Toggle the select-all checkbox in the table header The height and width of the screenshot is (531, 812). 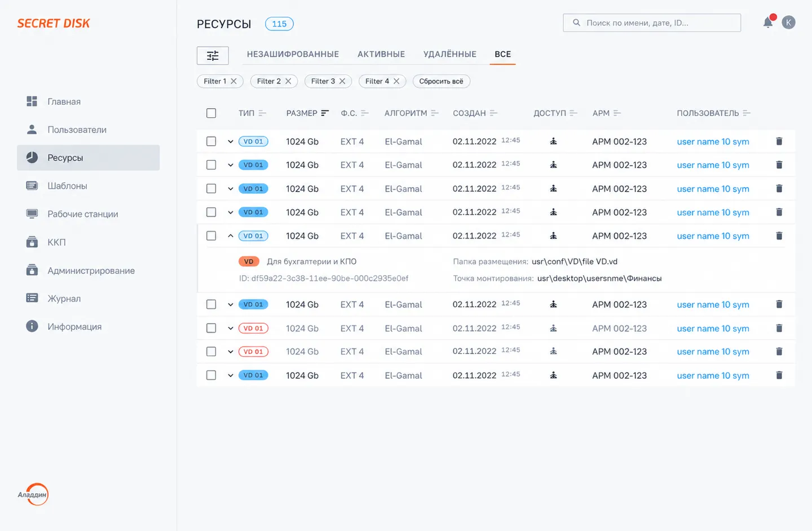[211, 113]
